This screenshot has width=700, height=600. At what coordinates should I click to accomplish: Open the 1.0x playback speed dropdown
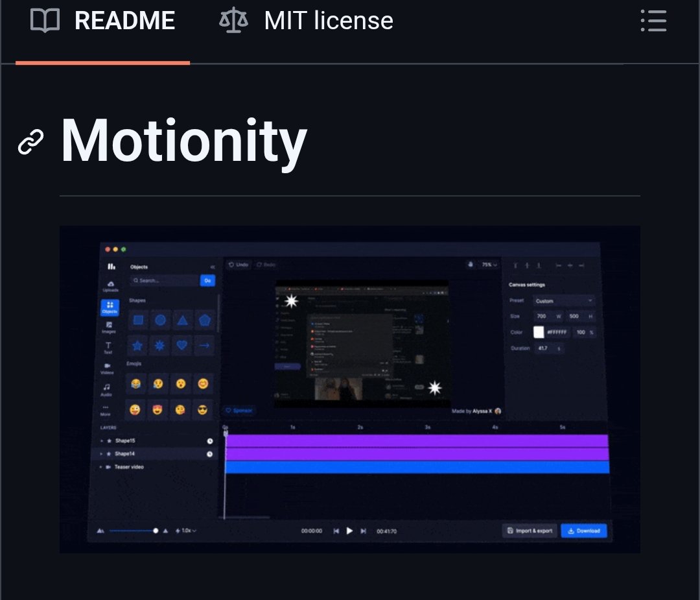pyautogui.click(x=186, y=531)
